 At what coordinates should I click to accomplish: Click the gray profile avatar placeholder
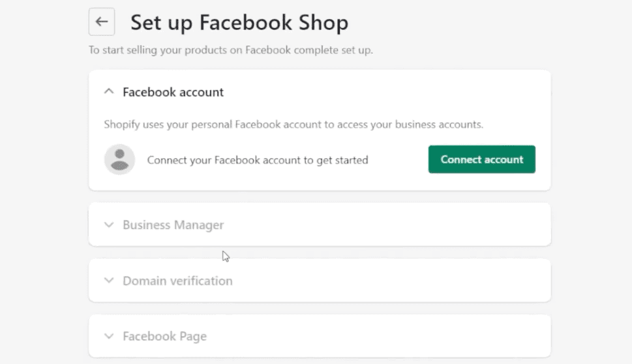click(120, 160)
